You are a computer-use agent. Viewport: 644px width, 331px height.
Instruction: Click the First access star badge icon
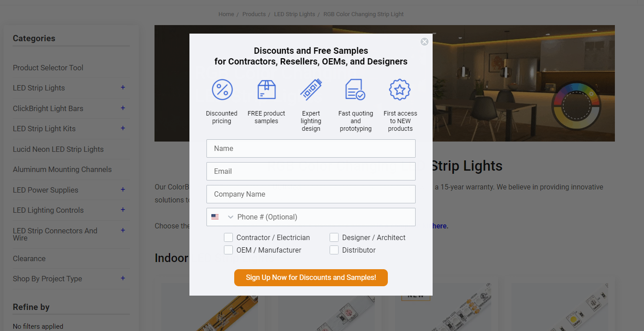[x=400, y=90]
